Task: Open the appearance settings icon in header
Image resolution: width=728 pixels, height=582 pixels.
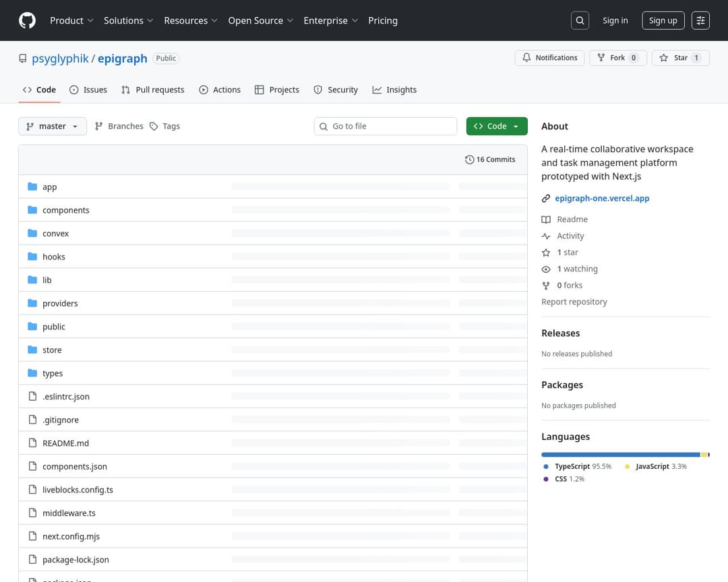Action: 700,20
